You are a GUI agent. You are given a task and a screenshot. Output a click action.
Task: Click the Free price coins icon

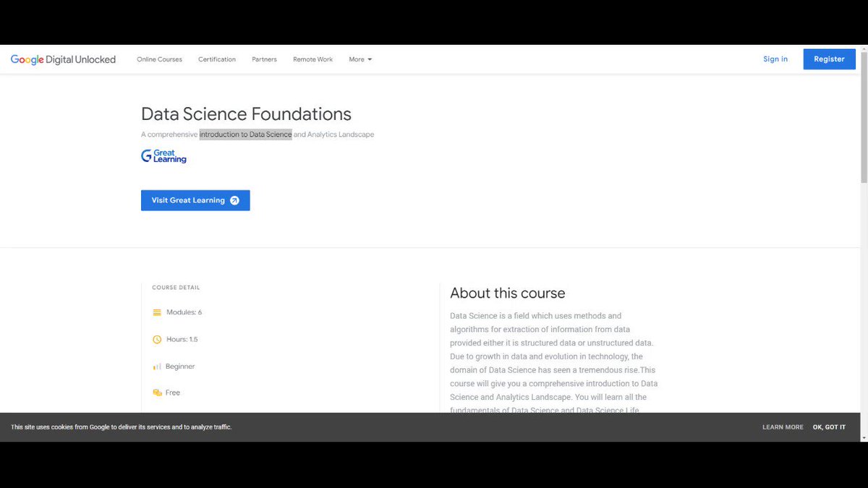157,393
